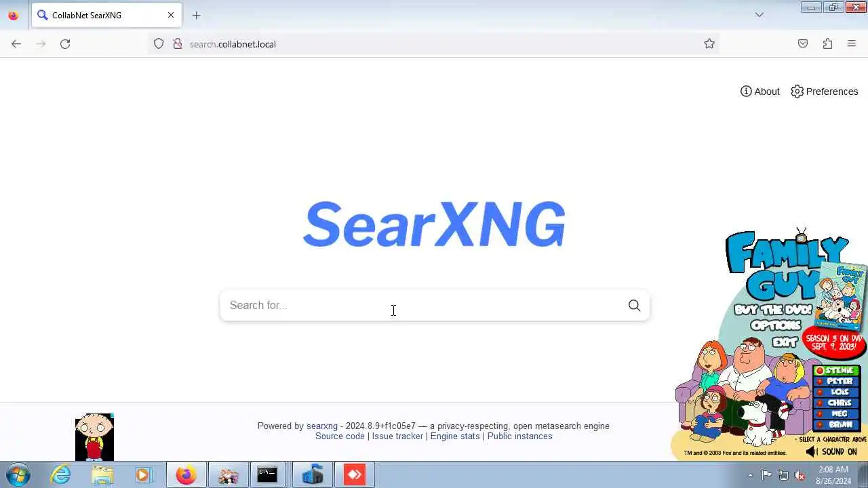Switch to the Family Guy taskbar app
This screenshot has width=868, height=488.
[228, 475]
